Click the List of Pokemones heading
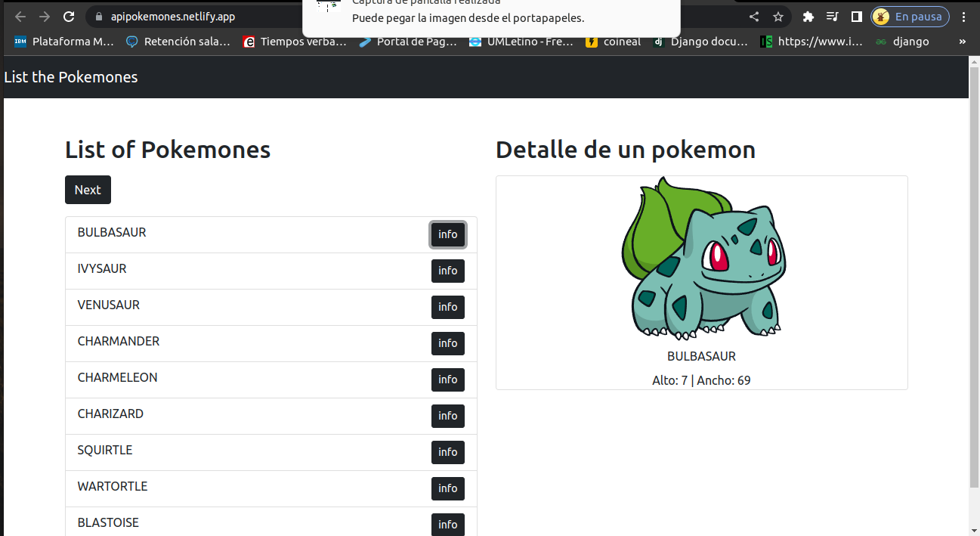Image resolution: width=980 pixels, height=536 pixels. click(x=168, y=150)
